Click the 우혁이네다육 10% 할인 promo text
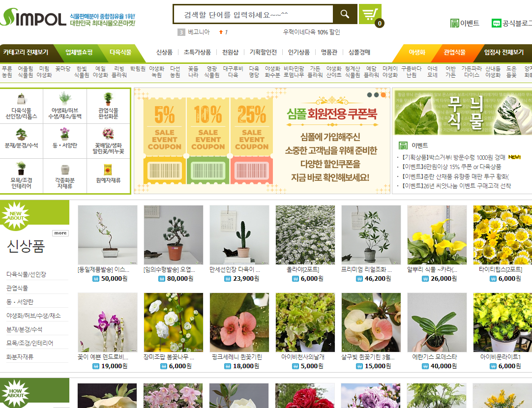 click(311, 32)
